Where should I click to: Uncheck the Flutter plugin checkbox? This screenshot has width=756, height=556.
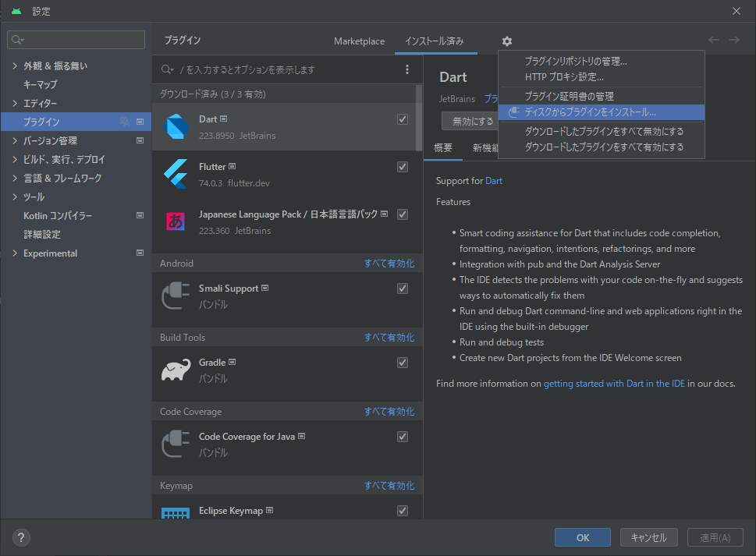click(x=403, y=167)
